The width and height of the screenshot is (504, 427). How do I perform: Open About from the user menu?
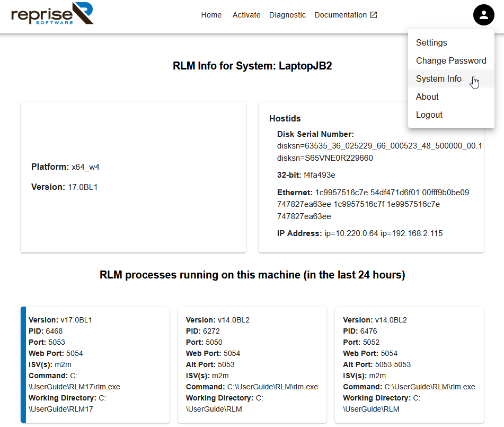427,97
